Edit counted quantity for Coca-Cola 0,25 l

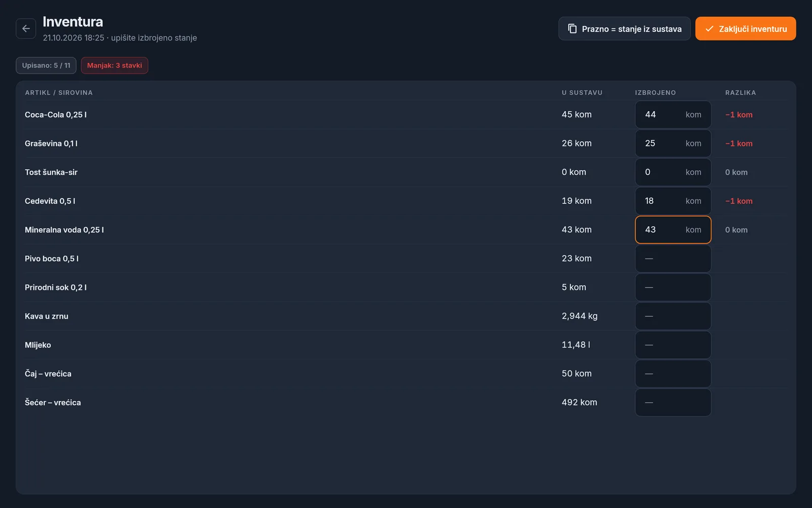(x=673, y=115)
